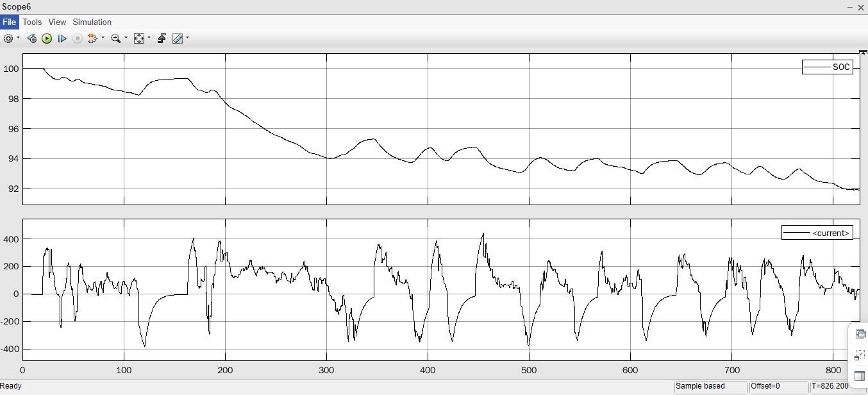Image resolution: width=868 pixels, height=395 pixels.
Task: Click the Scale Axes Limits icon
Action: click(x=139, y=38)
